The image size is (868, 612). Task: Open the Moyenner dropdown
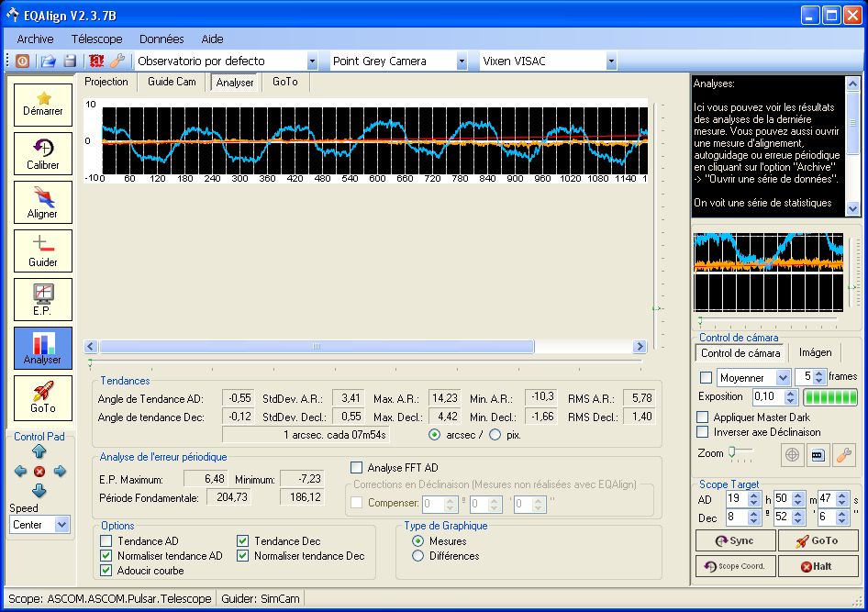coord(783,377)
